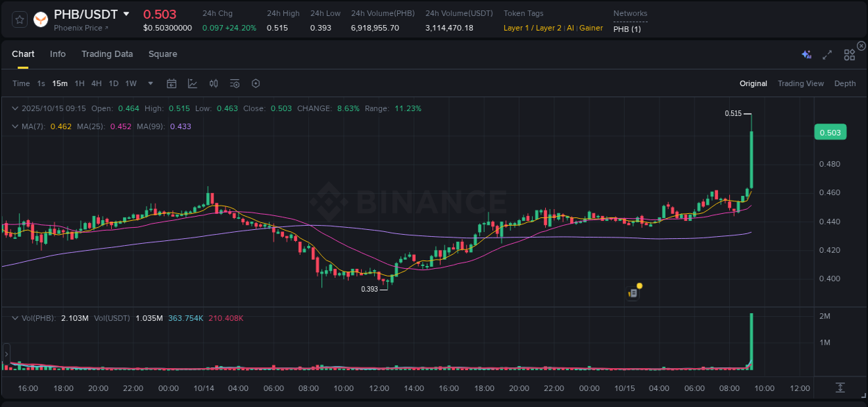Collapse the Volume indicator panel
The height and width of the screenshot is (407, 868).
(15, 317)
